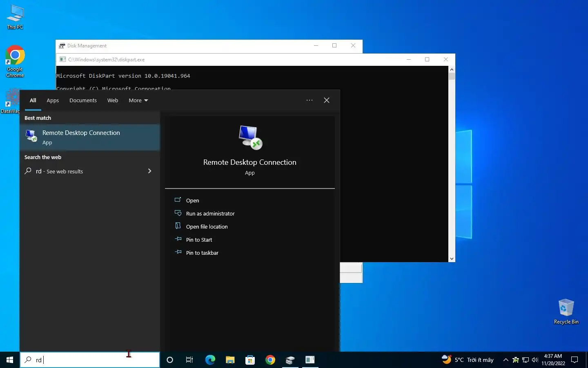Viewport: 588px width, 368px height.
Task: Click the small Remote Desktop icon in results
Action: pos(31,135)
